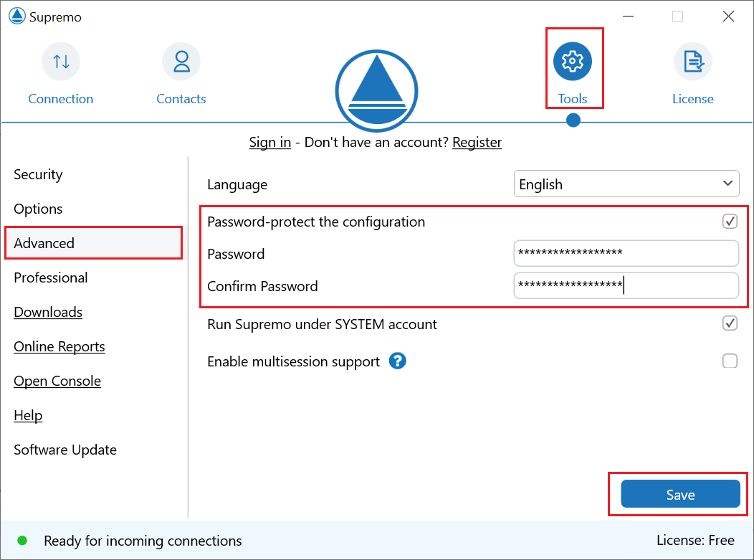The height and width of the screenshot is (560, 754).
Task: Click the Supremo title bar icon
Action: point(16,15)
